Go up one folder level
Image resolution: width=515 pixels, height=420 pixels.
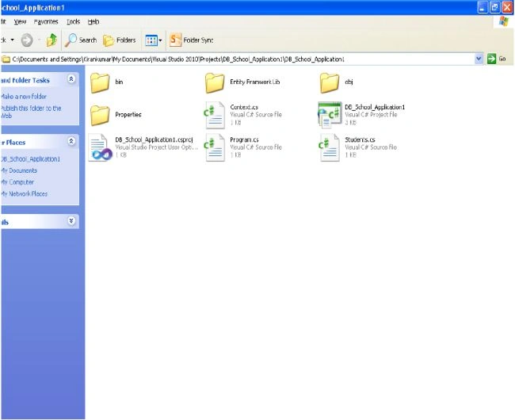coord(51,40)
